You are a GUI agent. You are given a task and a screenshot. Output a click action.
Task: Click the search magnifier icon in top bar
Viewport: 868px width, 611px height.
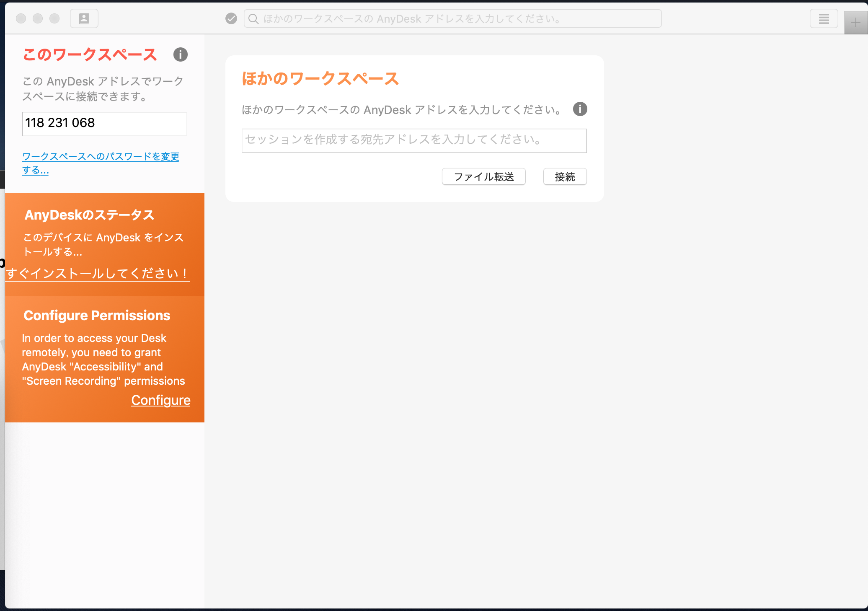pyautogui.click(x=253, y=19)
